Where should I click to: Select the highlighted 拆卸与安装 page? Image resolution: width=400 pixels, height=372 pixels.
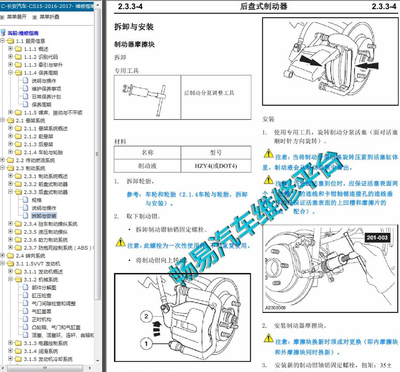44,216
